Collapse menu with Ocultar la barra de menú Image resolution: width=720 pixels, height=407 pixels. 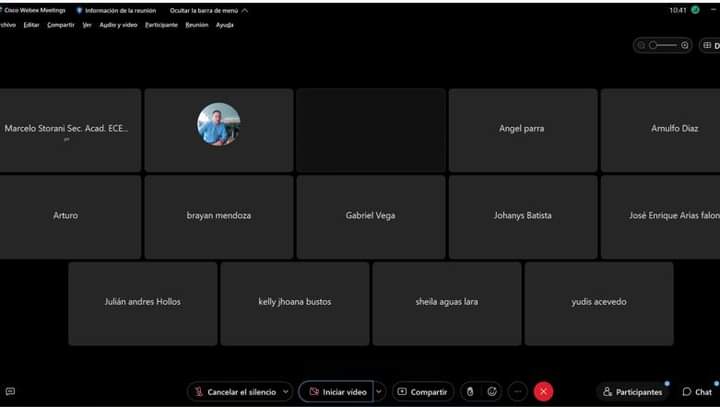[208, 11]
